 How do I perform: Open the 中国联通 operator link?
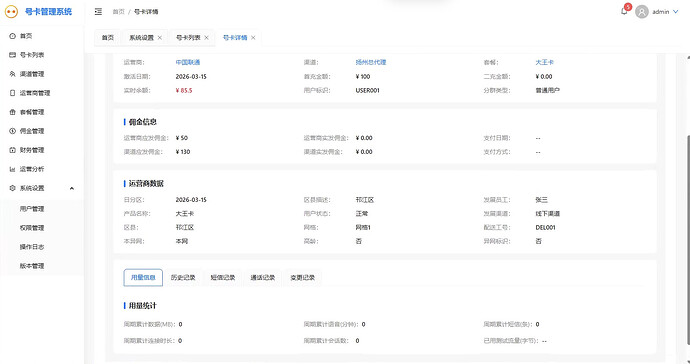tap(187, 62)
